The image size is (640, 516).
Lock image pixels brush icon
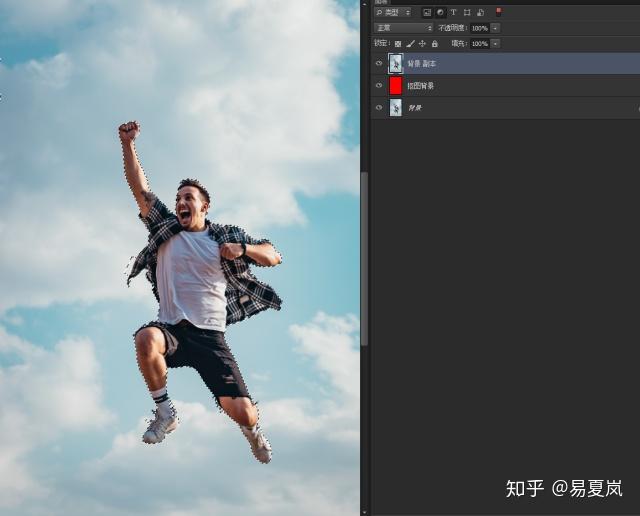click(x=411, y=44)
